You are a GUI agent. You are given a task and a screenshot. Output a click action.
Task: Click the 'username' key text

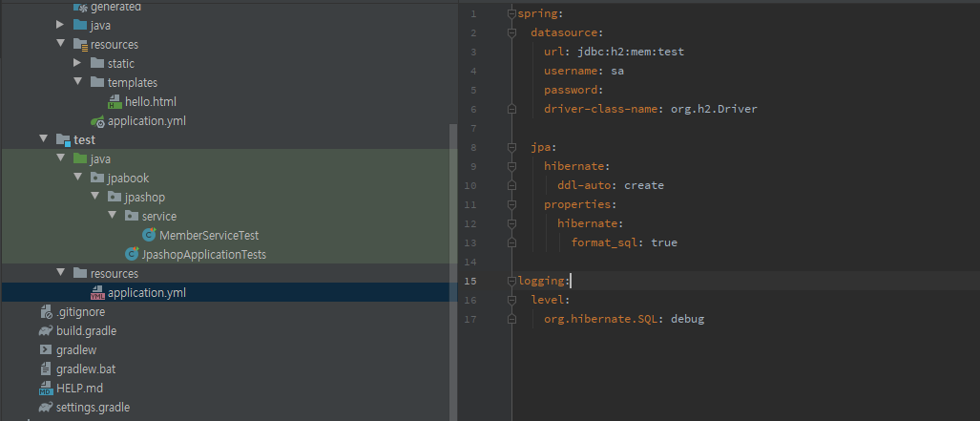[571, 71]
